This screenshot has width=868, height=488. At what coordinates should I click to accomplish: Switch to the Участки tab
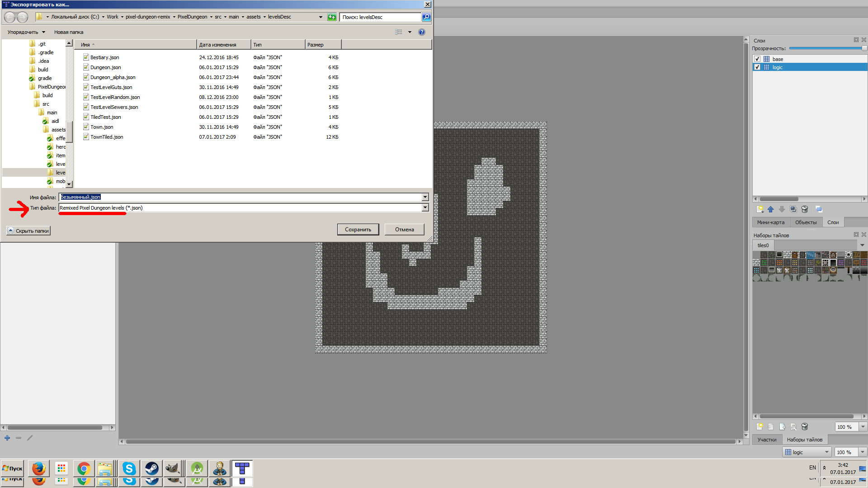(x=767, y=440)
